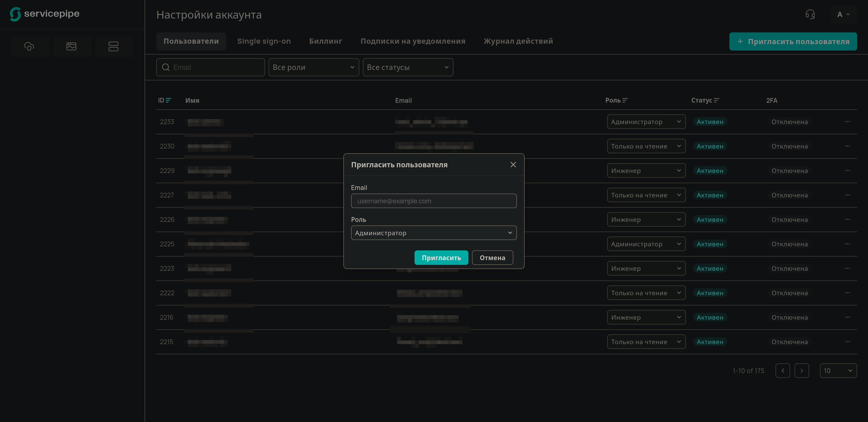Viewport: 868px width, 422px height.
Task: Open the Все роли filter dropdown
Action: point(314,67)
